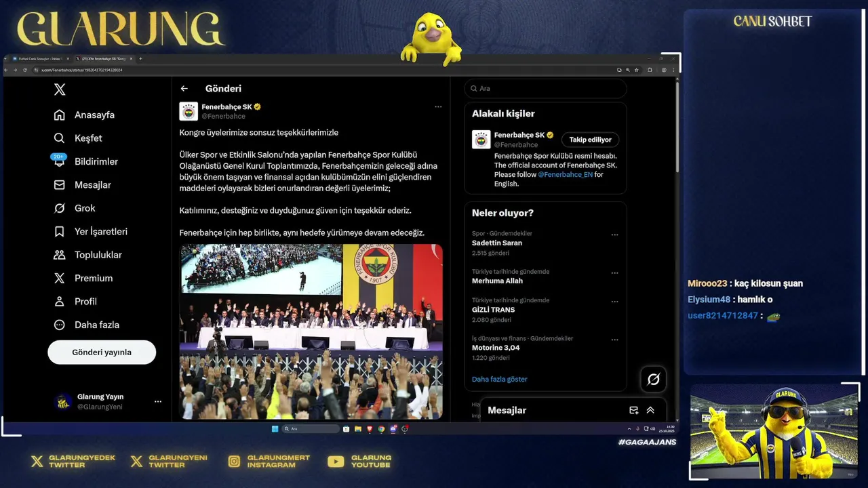Compose new message in Mesajlar drawer

pos(633,410)
